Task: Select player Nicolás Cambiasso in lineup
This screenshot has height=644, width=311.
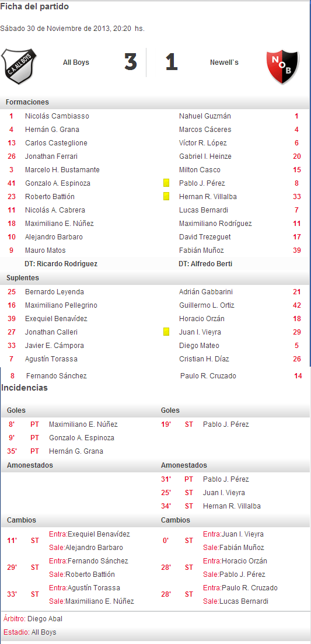Action: click(x=57, y=116)
